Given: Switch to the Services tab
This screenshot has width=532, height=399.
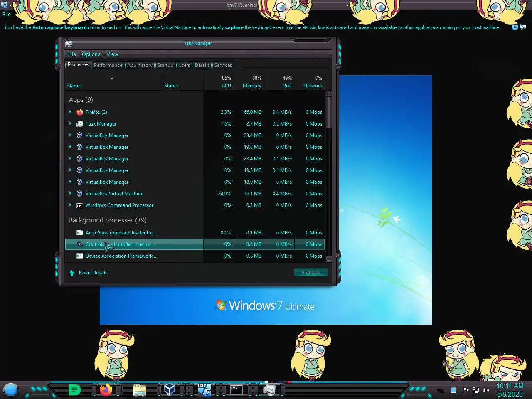Looking at the screenshot, I should [223, 65].
